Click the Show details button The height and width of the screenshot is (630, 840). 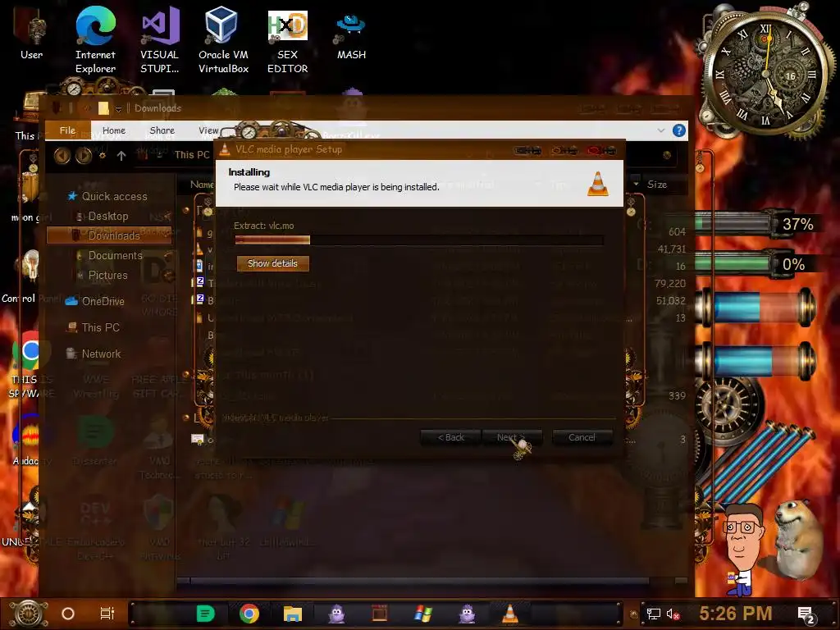coord(272,263)
